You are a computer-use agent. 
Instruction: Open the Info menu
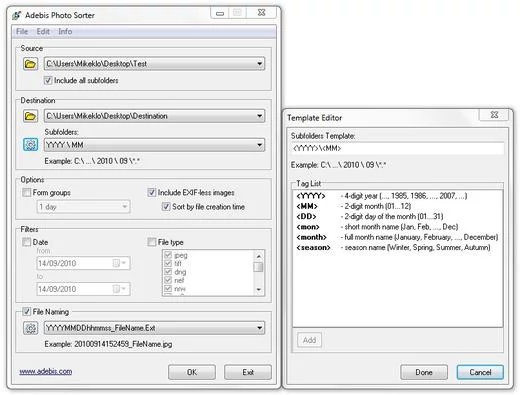tap(65, 32)
